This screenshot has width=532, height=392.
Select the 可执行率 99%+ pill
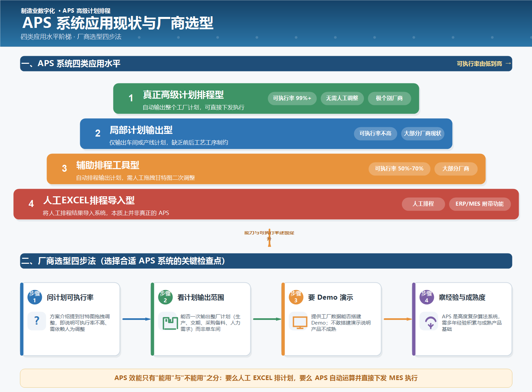pos(292,98)
